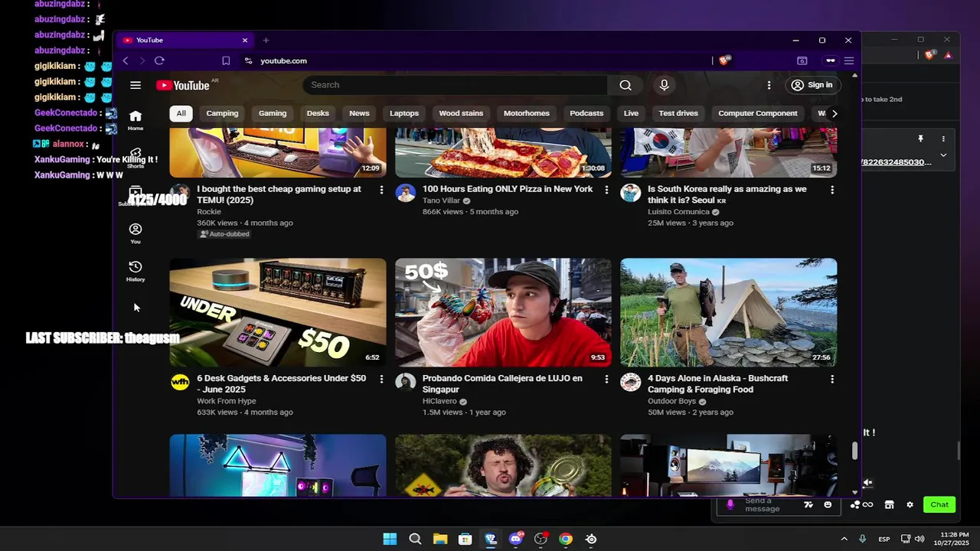Open the chat settings gear icon
This screenshot has height=551, width=980.
(910, 504)
